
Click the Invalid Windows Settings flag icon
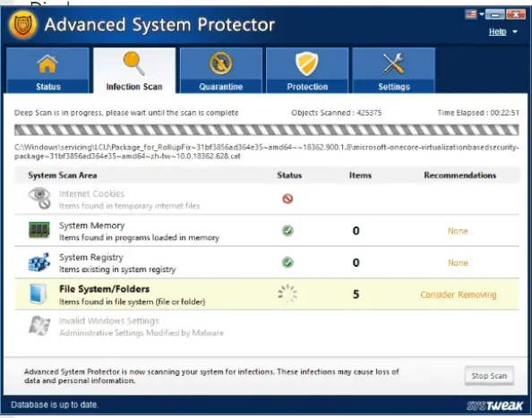point(39,326)
